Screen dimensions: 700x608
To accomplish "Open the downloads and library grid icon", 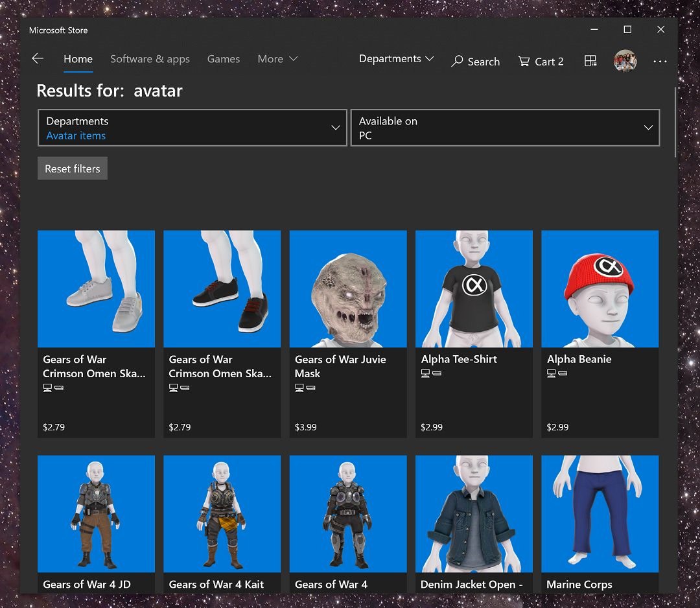I will (590, 61).
